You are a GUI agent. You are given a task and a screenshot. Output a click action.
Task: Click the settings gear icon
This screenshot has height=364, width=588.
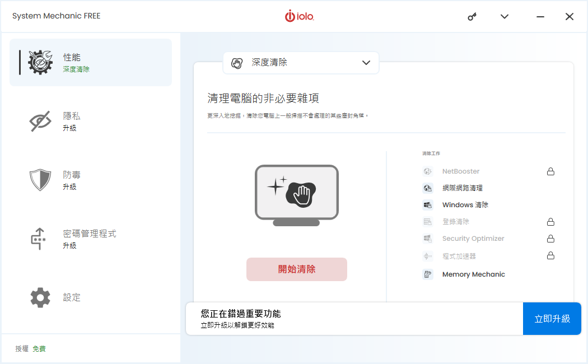[40, 297]
